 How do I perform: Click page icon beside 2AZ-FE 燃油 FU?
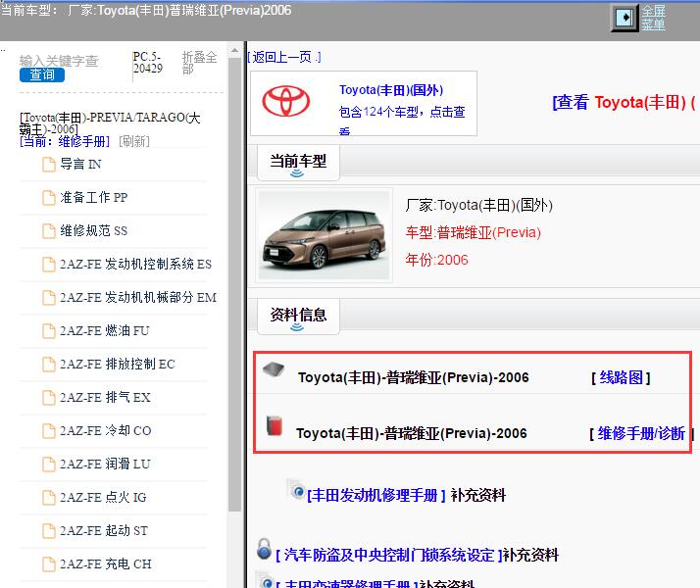(x=49, y=330)
